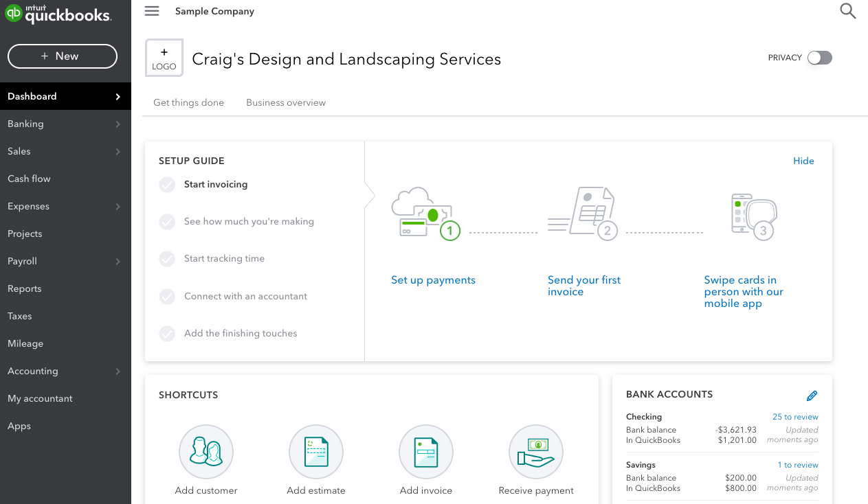868x504 pixels.
Task: Open the hamburger navigation menu
Action: [152, 11]
